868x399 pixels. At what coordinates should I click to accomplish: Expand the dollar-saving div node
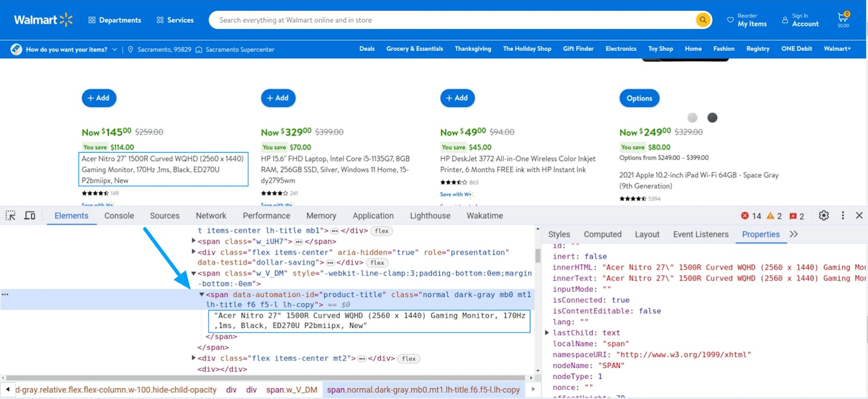tap(193, 251)
